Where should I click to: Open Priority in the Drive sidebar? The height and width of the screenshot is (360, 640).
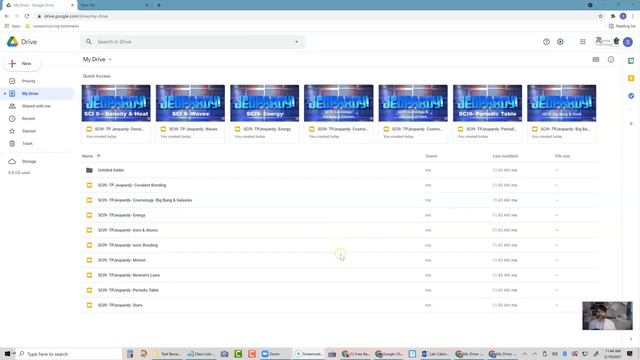[x=28, y=81]
